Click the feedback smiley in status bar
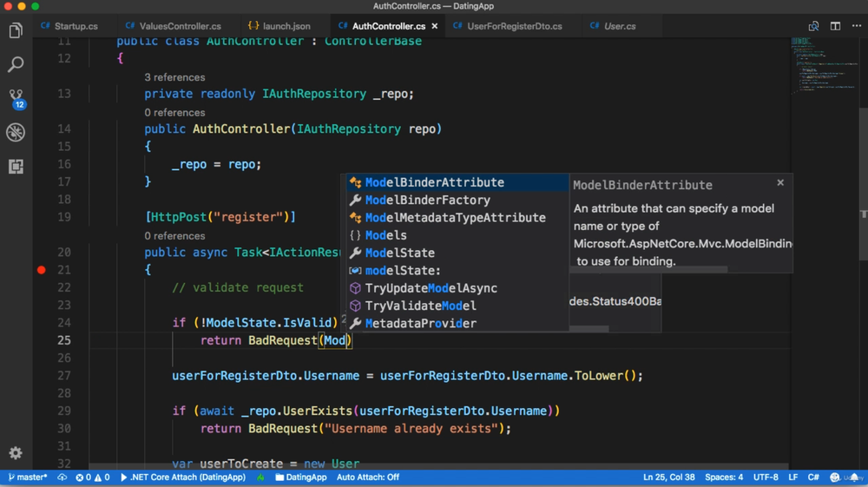The height and width of the screenshot is (487, 868). pyautogui.click(x=835, y=477)
